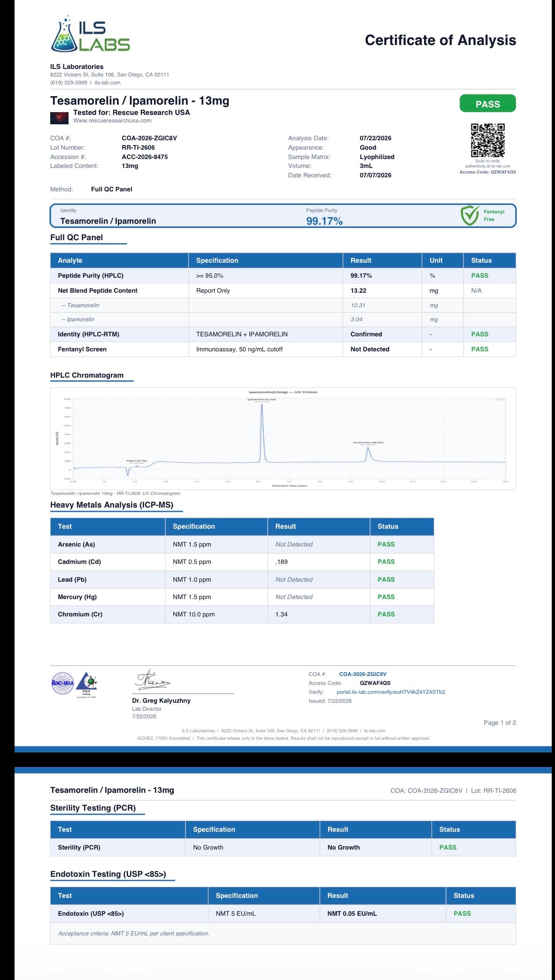Click the Endotoxin NMT 0.05 EU/mL result
This screenshot has height=980, width=555.
352,913
